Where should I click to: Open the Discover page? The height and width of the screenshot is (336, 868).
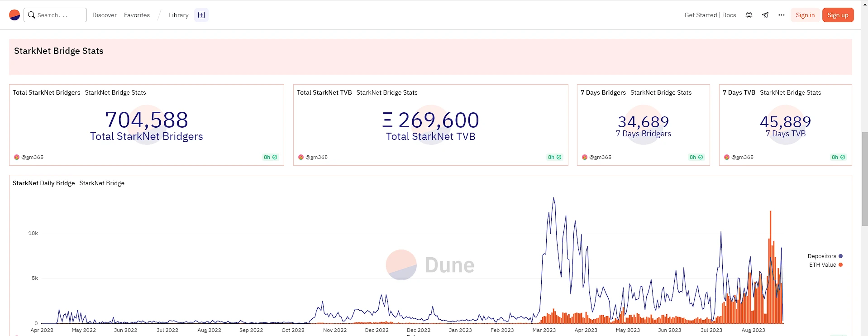tap(105, 15)
